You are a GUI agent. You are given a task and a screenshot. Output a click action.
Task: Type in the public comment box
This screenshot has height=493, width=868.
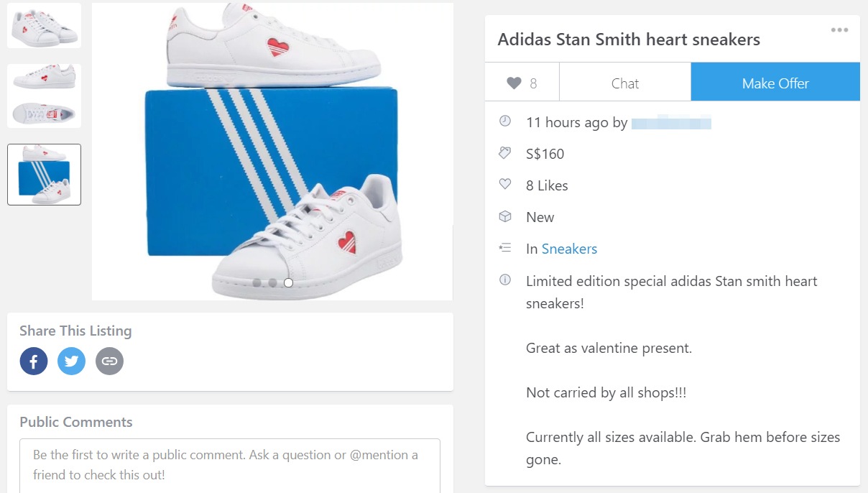(x=229, y=465)
